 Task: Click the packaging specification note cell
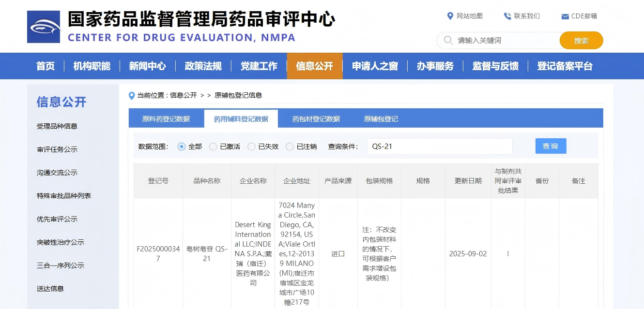tap(380, 254)
